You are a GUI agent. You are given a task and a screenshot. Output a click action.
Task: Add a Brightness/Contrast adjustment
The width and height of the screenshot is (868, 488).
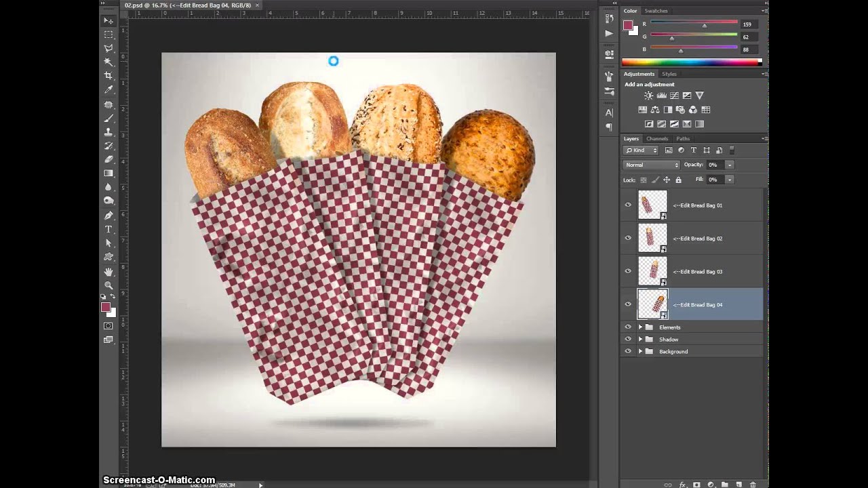pyautogui.click(x=648, y=96)
